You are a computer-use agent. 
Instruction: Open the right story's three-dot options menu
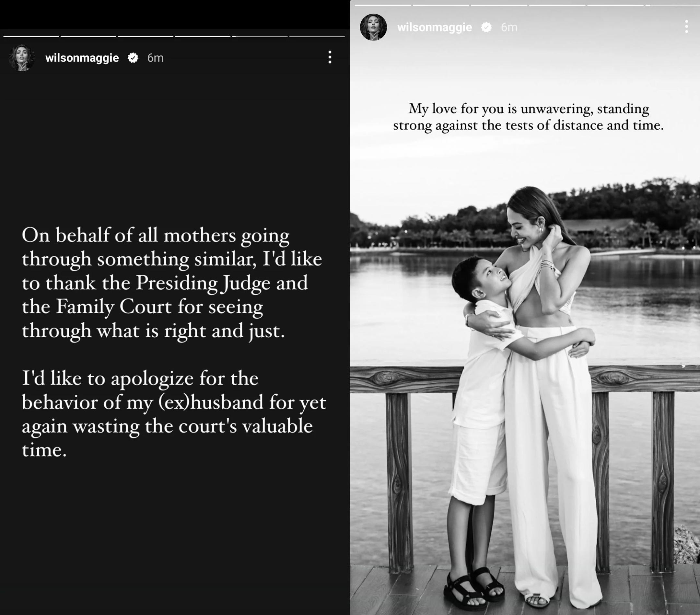coord(686,26)
